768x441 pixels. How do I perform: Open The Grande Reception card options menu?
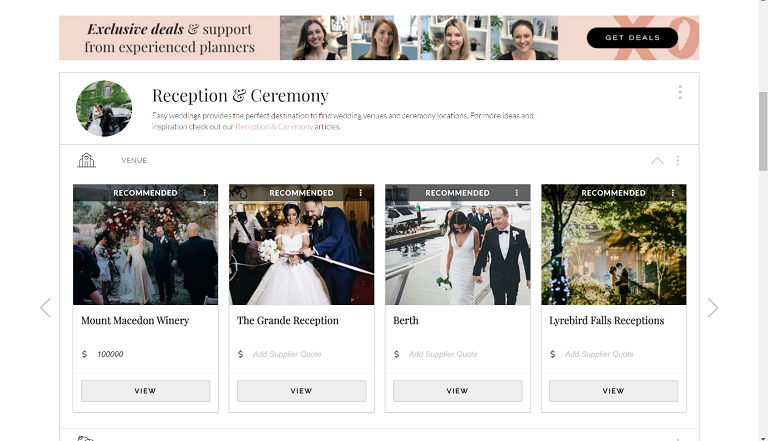(x=360, y=193)
